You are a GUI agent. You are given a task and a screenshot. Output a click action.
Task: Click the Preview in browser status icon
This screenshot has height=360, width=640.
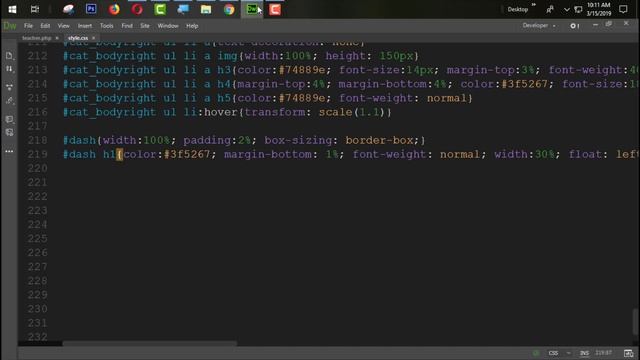[629, 353]
